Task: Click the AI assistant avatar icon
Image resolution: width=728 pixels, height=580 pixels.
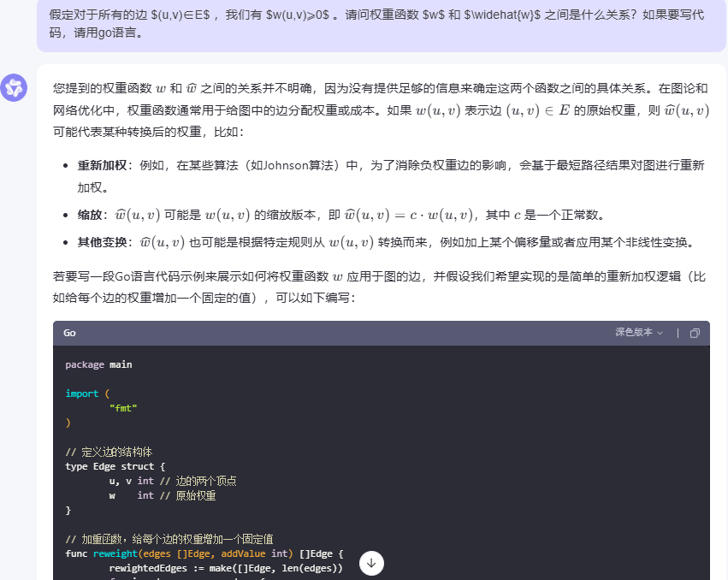Action: [x=14, y=88]
